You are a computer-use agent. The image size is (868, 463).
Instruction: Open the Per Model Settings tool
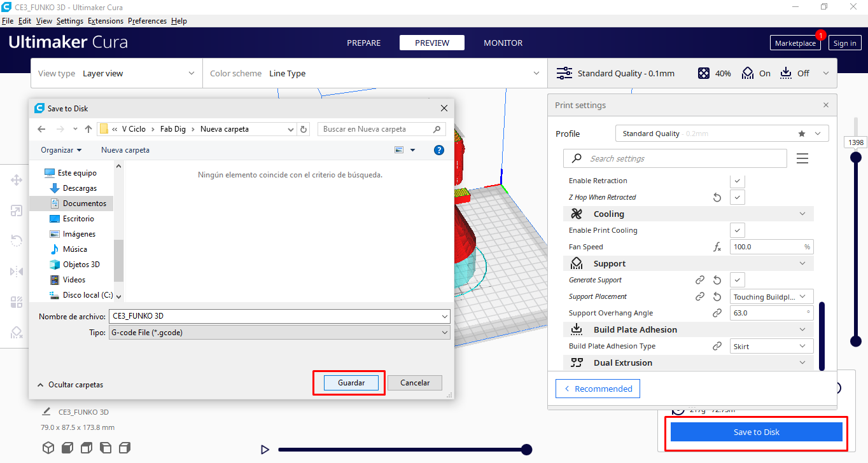click(17, 302)
